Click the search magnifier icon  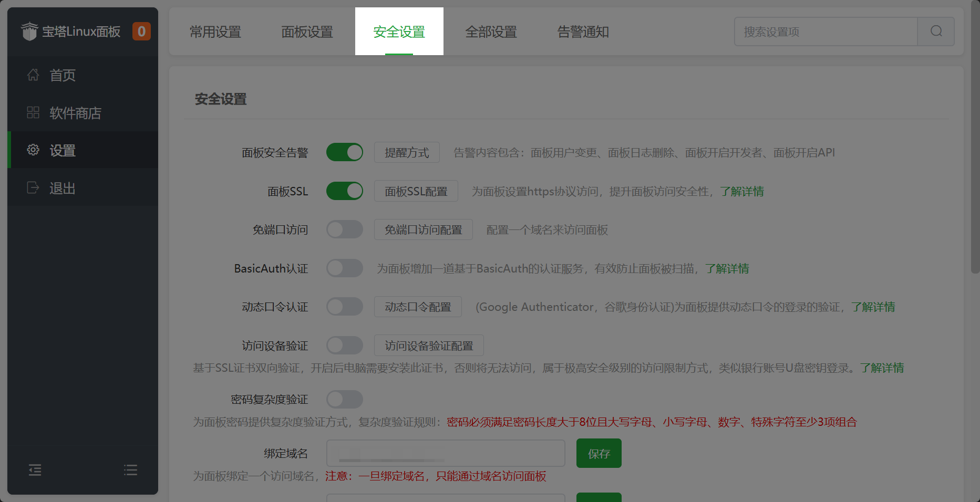936,32
